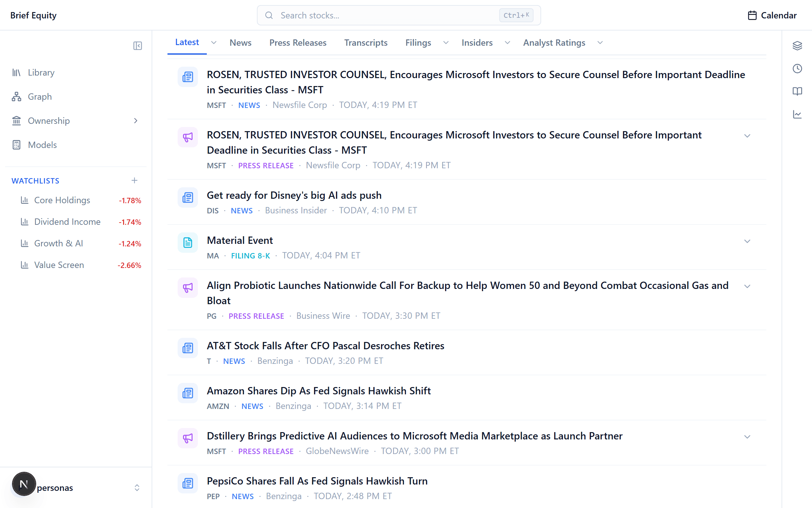Screen dimensions: 812x508
Task: Expand the Latest tab dropdown arrow
Action: (x=214, y=43)
